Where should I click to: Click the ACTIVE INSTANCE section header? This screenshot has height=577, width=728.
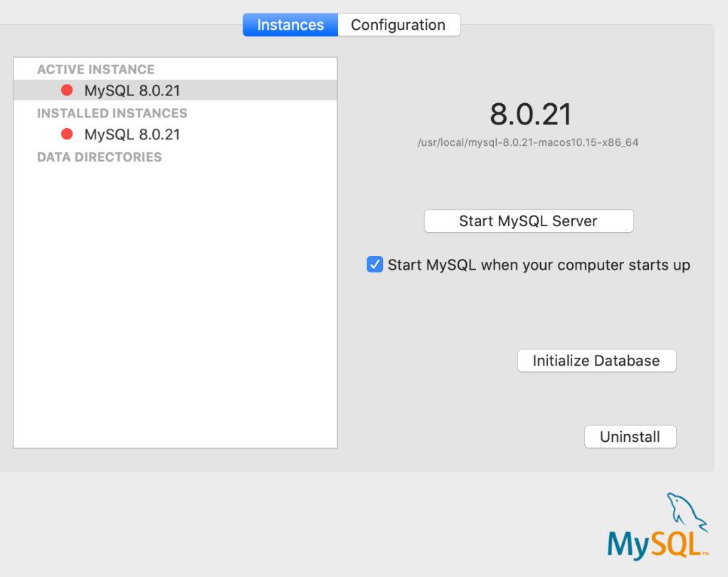point(95,70)
